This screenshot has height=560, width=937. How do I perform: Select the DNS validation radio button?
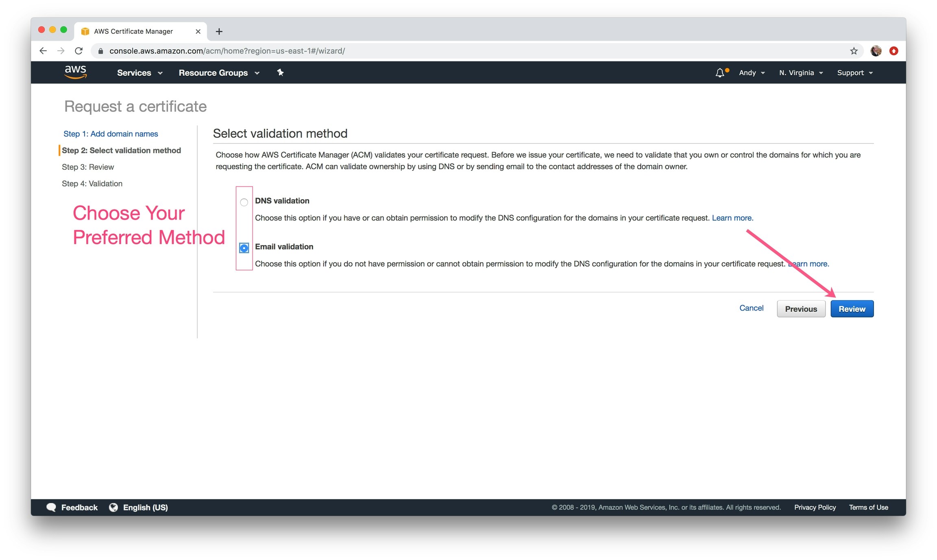[x=244, y=202]
